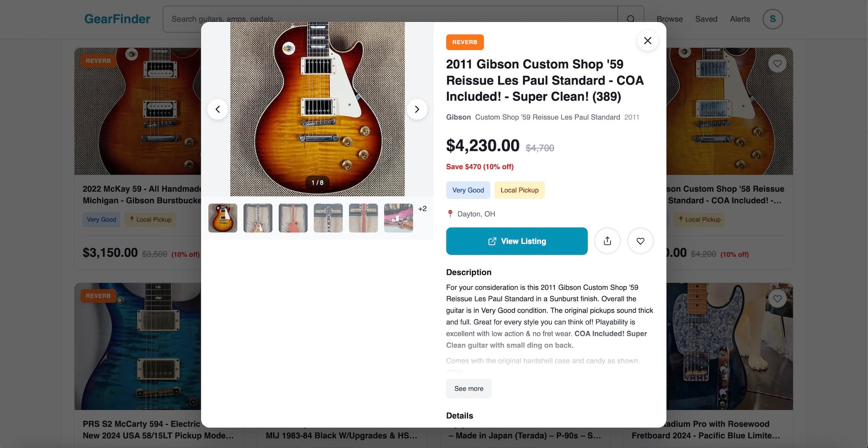Expand description with See more
This screenshot has width=868, height=448.
(x=469, y=389)
